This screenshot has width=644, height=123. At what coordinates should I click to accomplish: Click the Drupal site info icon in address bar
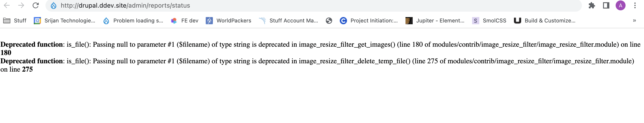(54, 5)
